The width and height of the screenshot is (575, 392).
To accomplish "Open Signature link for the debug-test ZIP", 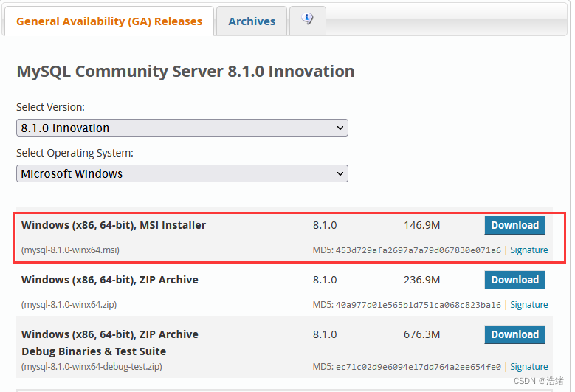I will coord(528,367).
